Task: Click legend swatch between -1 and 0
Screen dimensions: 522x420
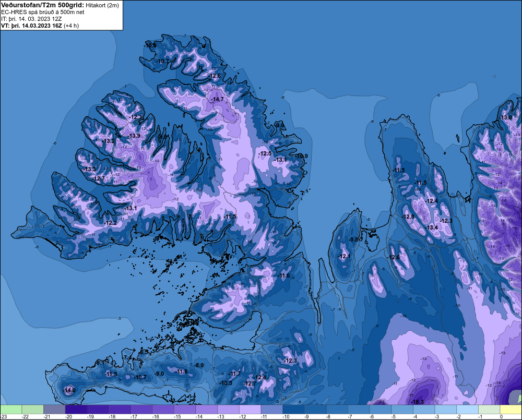Action: click(490, 409)
